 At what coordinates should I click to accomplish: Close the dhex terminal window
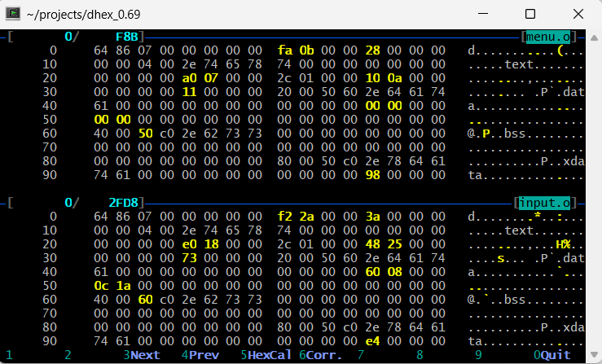tap(577, 14)
